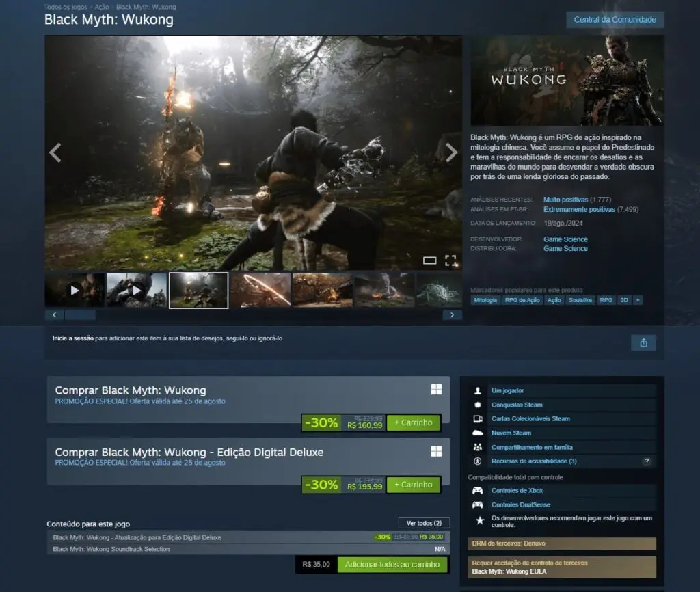The height and width of the screenshot is (592, 700).
Task: Click the DualSense controller icon
Action: point(478,505)
